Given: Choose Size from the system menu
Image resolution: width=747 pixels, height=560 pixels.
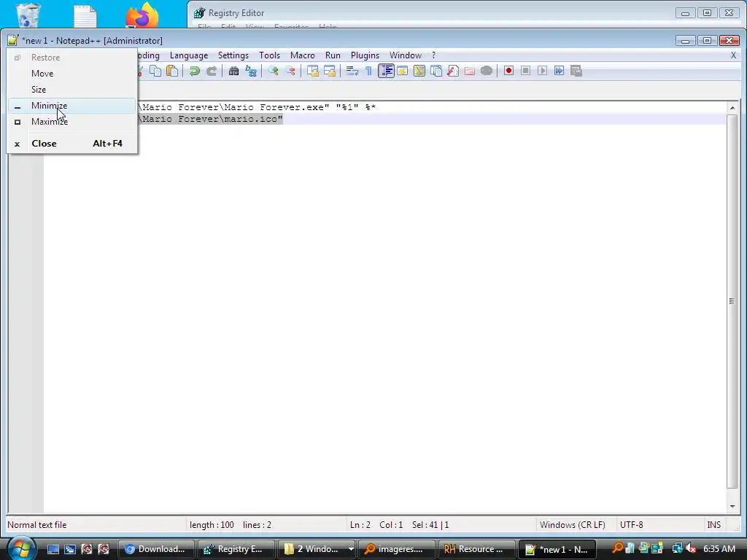Looking at the screenshot, I should coord(71,90).
